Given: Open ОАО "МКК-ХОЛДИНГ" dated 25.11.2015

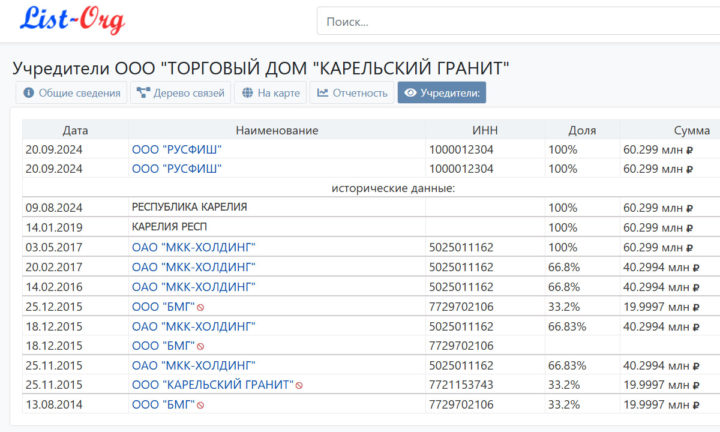Looking at the screenshot, I should (193, 365).
